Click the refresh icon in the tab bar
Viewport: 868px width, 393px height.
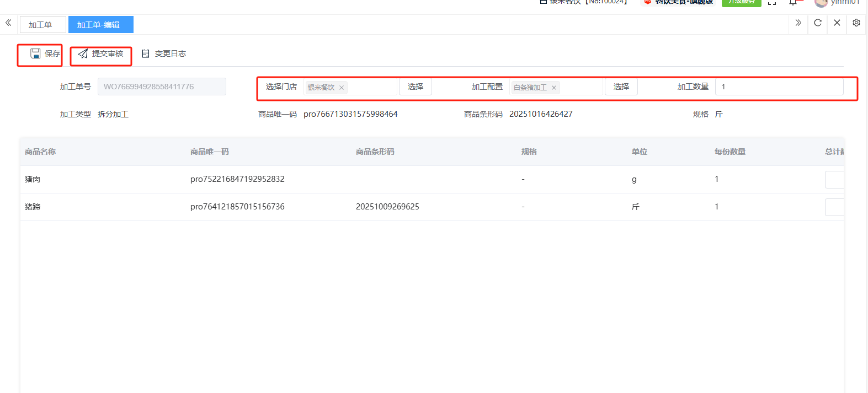coord(818,23)
